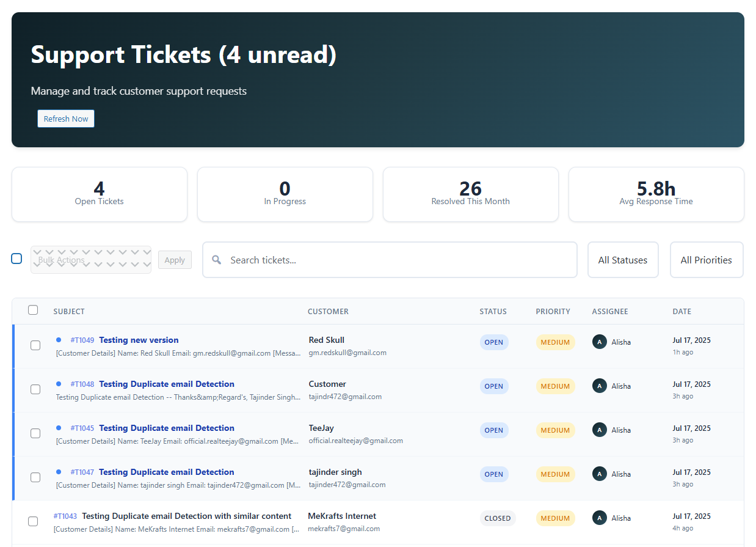The width and height of the screenshot is (756, 547).
Task: Click the MEDIUM priority badge on #T1047
Action: click(555, 474)
